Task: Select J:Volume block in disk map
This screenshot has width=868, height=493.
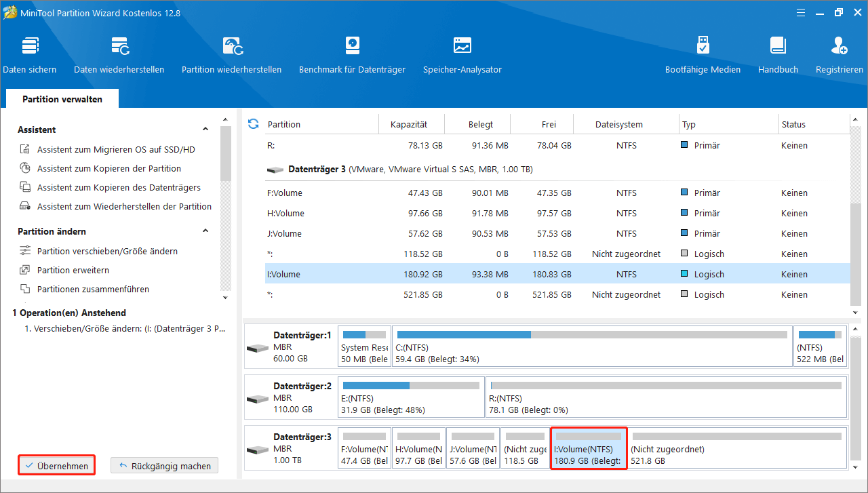Action: click(x=473, y=448)
